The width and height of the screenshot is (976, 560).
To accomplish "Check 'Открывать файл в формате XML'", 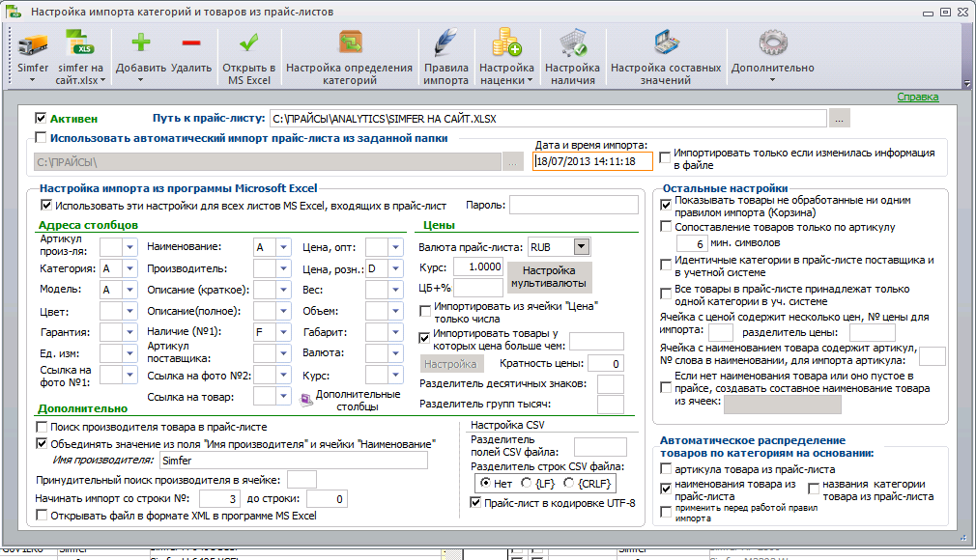I will 42,516.
